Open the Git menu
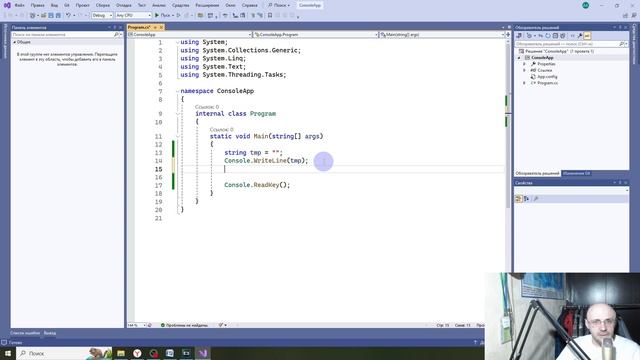The width and height of the screenshot is (640, 360). pyautogui.click(x=67, y=5)
